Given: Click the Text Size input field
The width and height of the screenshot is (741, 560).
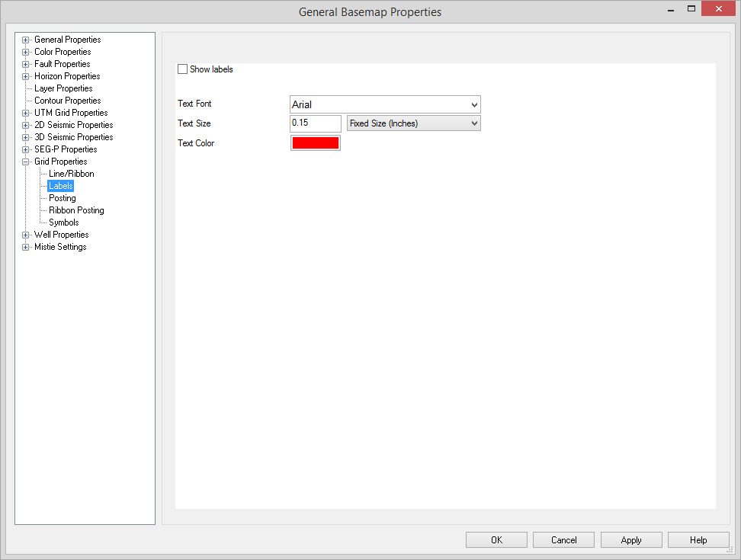Looking at the screenshot, I should coord(315,123).
